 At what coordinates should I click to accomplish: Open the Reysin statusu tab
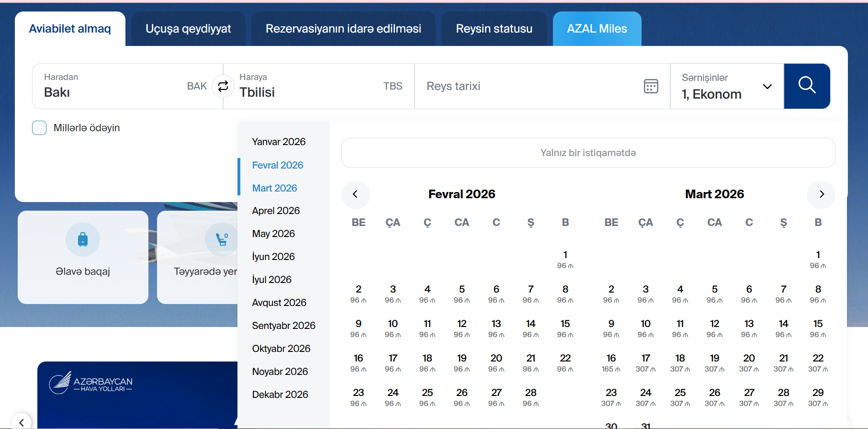click(x=494, y=29)
